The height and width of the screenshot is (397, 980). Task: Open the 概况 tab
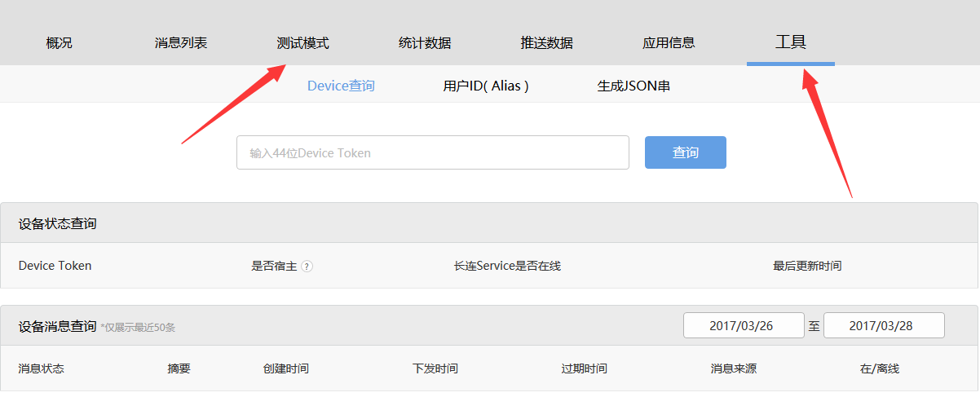pyautogui.click(x=60, y=43)
